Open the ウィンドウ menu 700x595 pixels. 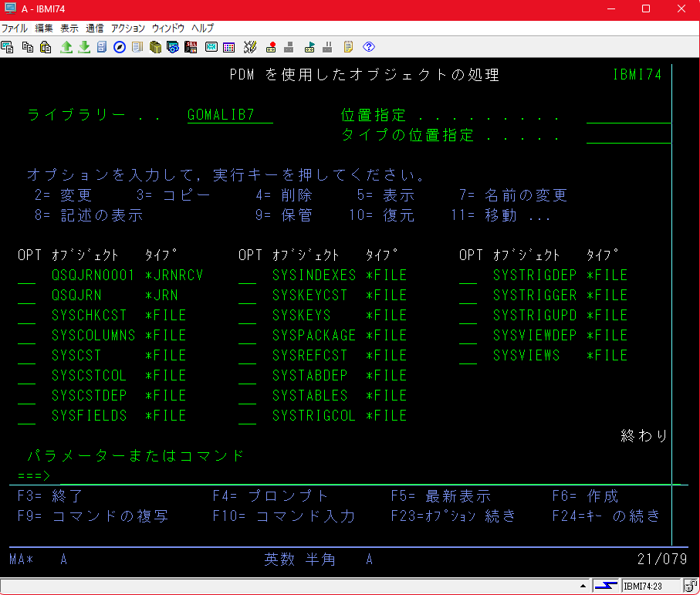167,28
